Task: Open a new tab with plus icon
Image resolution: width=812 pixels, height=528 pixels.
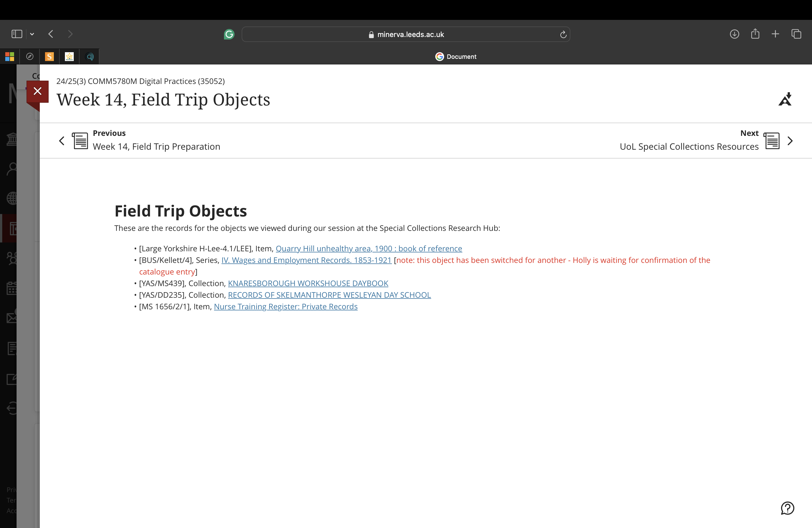Action: (x=775, y=34)
